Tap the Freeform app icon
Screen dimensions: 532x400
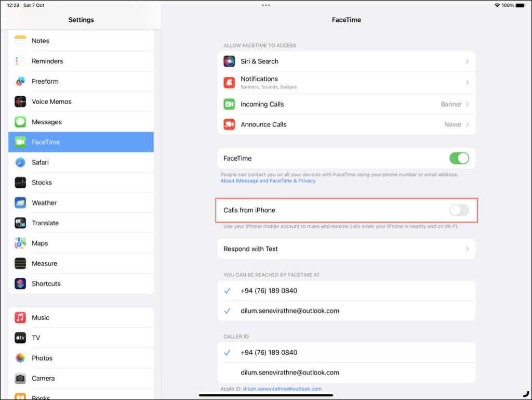tap(20, 81)
